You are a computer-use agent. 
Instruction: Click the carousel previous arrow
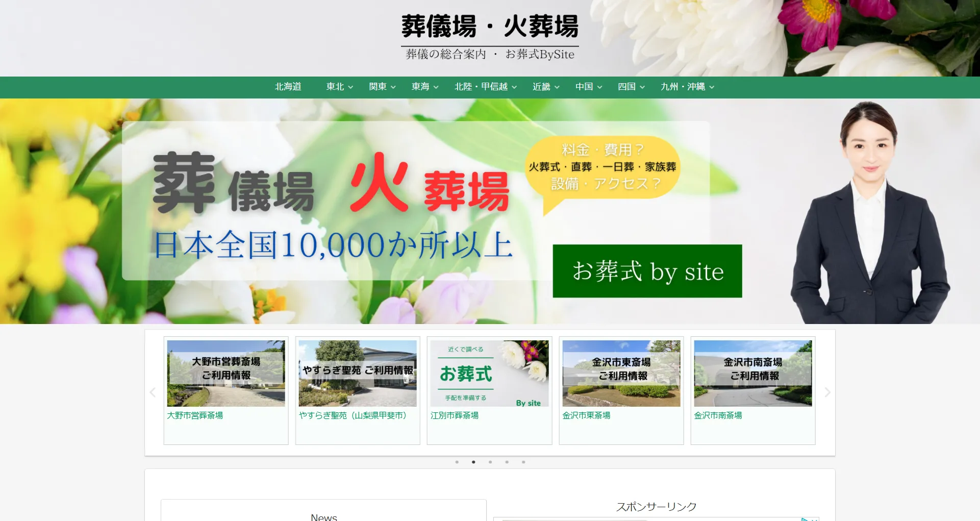(x=153, y=392)
